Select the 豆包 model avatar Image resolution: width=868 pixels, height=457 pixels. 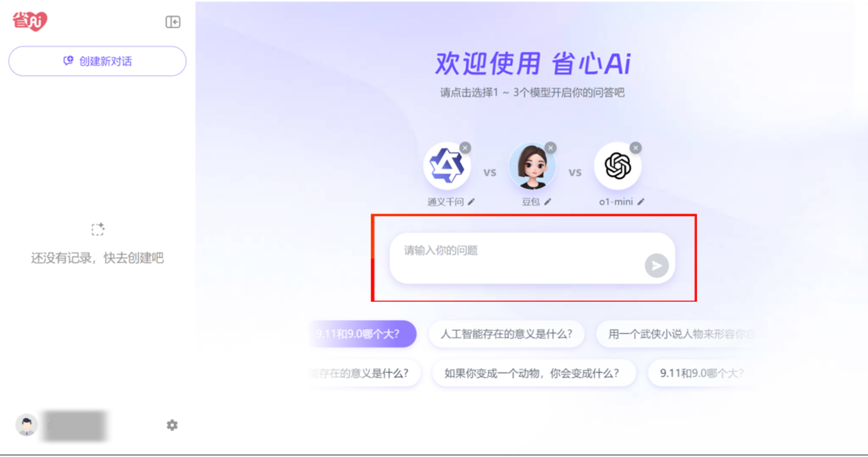[532, 166]
